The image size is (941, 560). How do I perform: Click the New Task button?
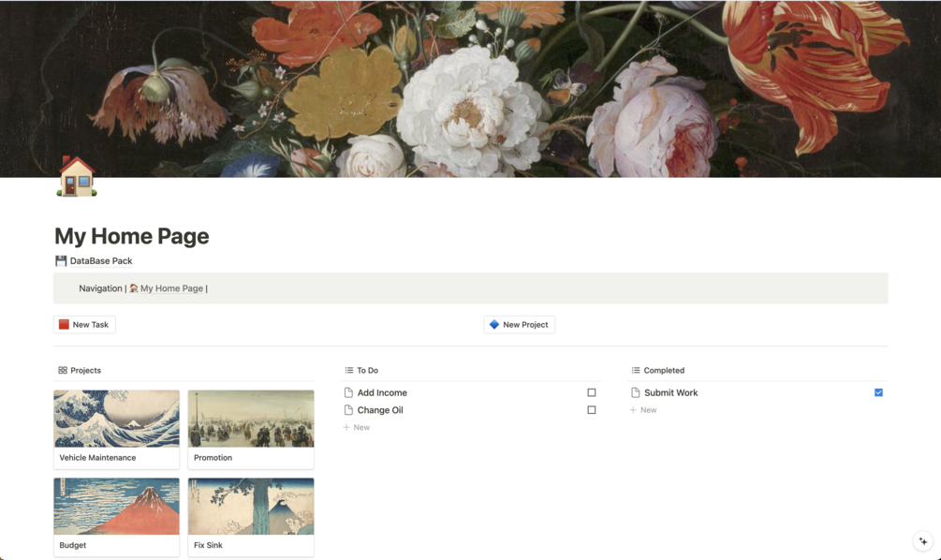pyautogui.click(x=84, y=324)
